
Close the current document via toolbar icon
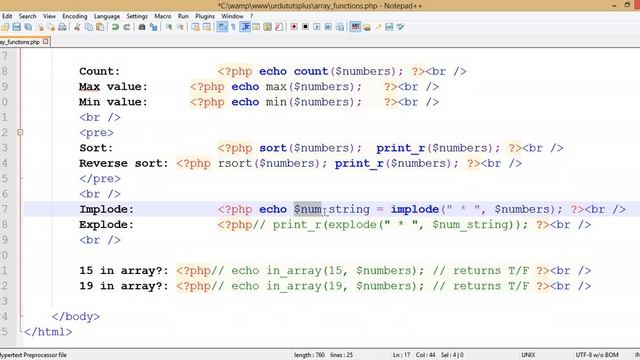[x=40, y=27]
